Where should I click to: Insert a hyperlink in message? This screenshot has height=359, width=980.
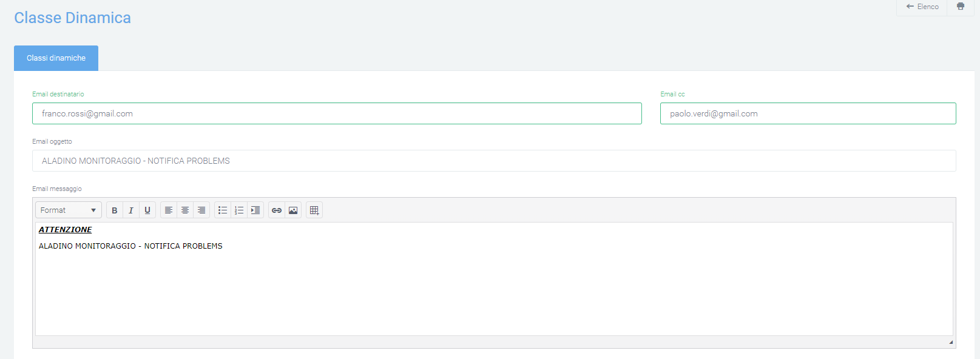tap(277, 210)
